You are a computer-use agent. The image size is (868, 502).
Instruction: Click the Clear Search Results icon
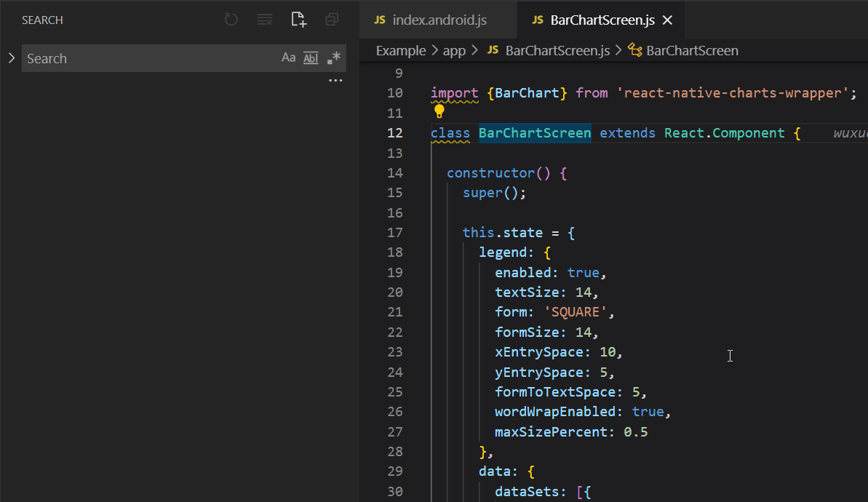(x=264, y=20)
